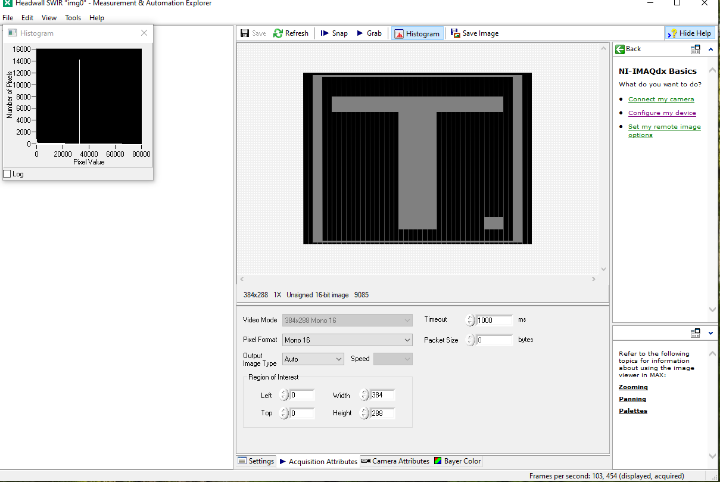
Task: Click the acquired camera image preview
Action: pos(417,158)
